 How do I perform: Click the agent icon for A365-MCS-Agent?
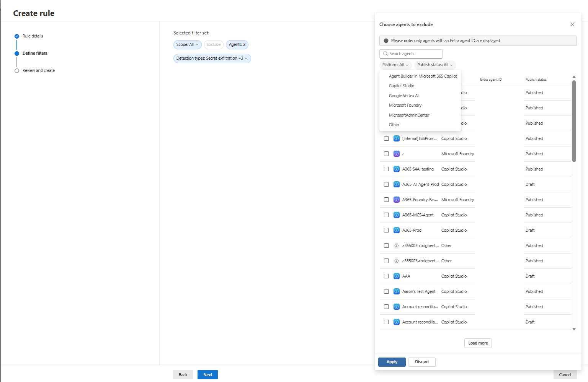coord(397,215)
